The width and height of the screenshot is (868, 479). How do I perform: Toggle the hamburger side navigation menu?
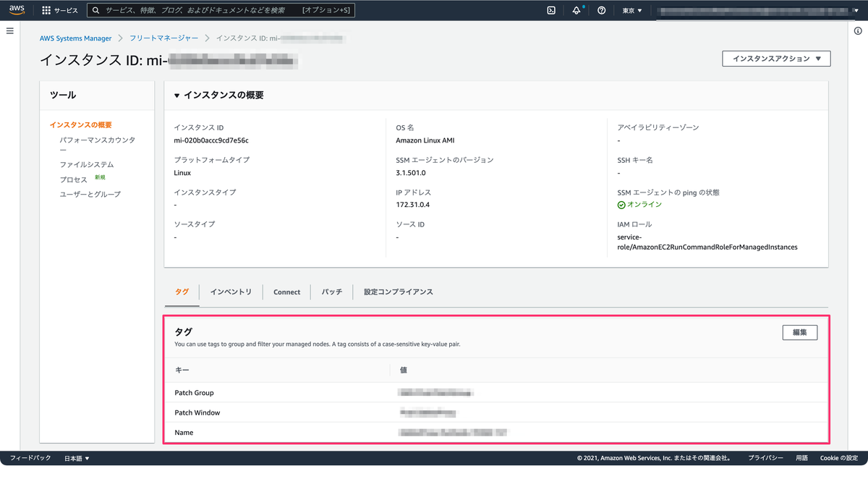tap(10, 31)
